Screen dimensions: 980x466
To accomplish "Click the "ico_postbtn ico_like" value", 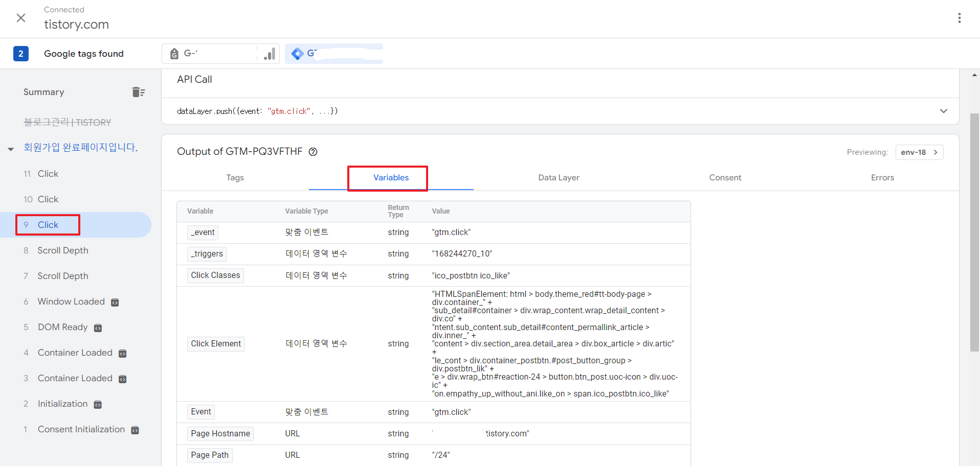I will tap(471, 276).
